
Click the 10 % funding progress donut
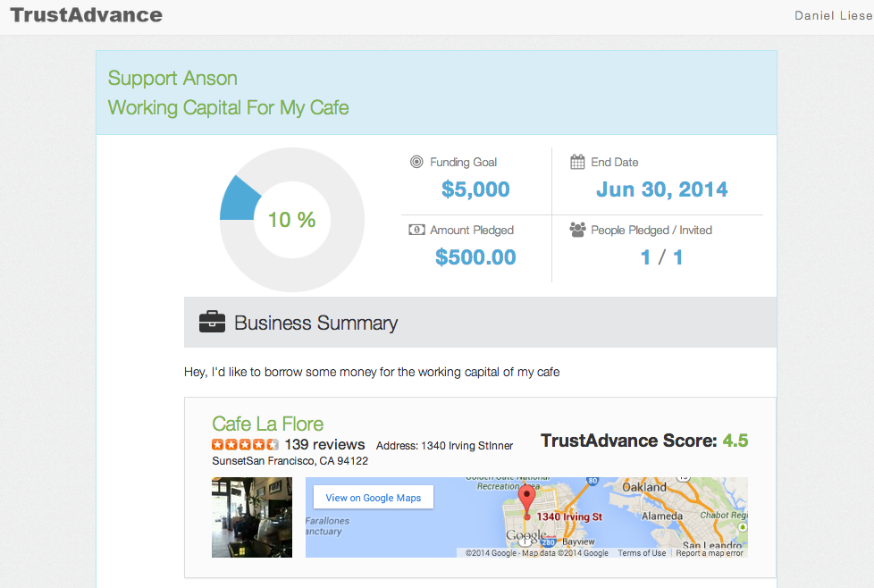pyautogui.click(x=291, y=220)
